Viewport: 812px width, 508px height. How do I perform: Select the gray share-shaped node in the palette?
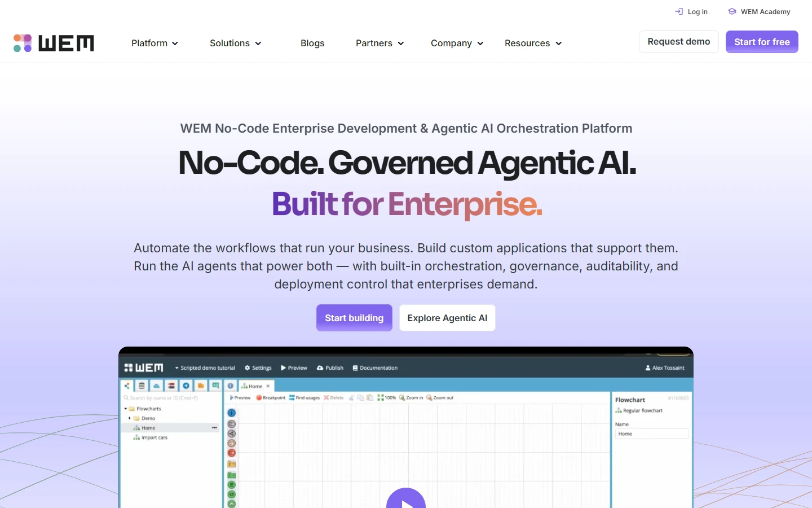coord(231,433)
